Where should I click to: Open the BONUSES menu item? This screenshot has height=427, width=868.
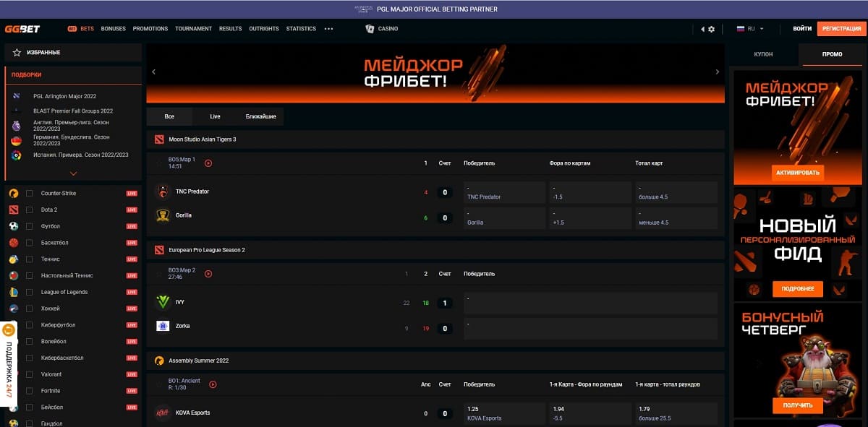tap(113, 29)
